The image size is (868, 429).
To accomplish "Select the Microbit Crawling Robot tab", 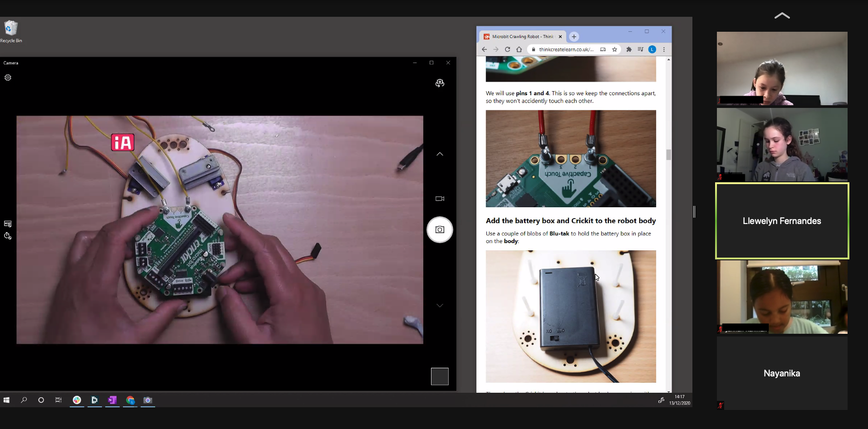I will click(x=522, y=37).
